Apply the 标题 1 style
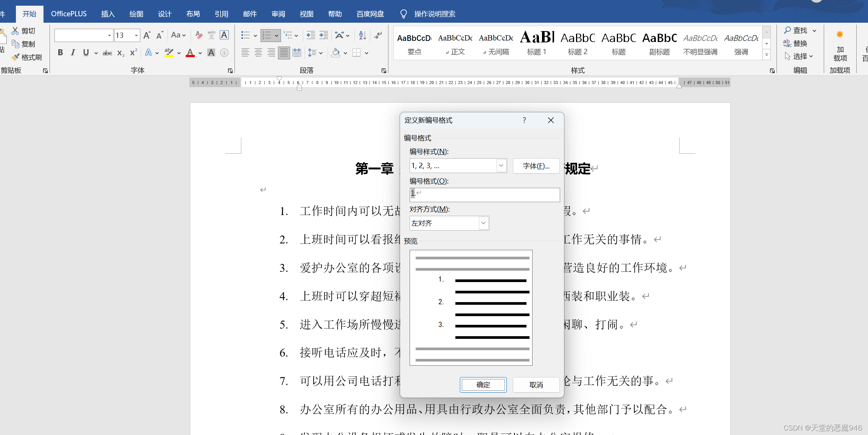The width and height of the screenshot is (868, 435). click(537, 43)
